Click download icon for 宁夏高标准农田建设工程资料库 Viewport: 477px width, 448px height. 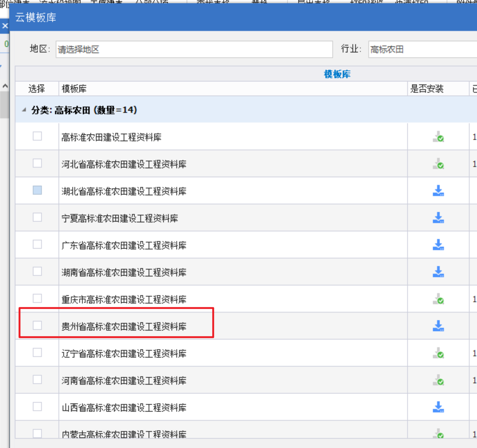click(438, 218)
